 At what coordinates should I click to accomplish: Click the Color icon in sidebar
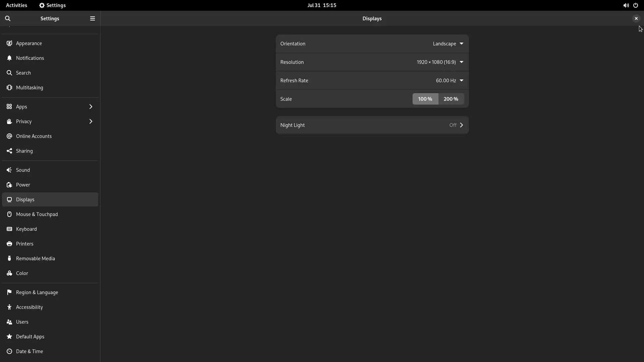tap(9, 273)
